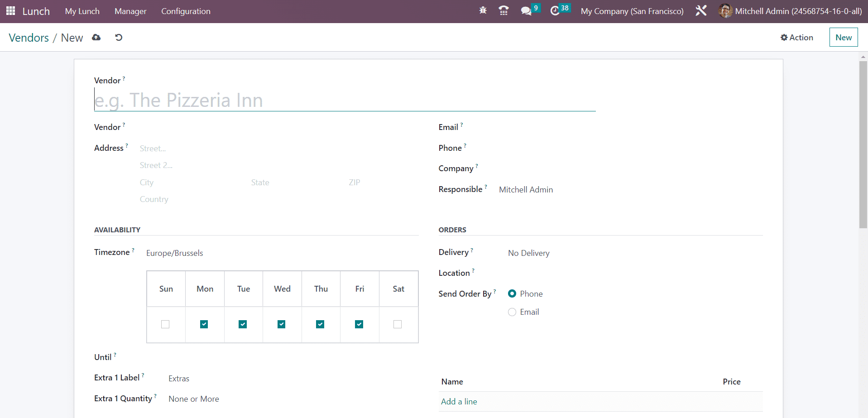Open the conversations chat icon

click(526, 11)
